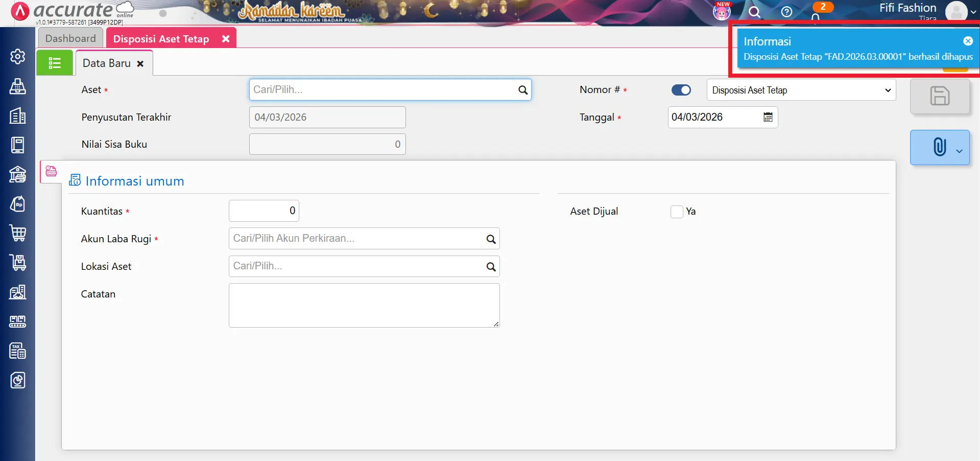Dismiss the Informasi notification popup

[x=968, y=41]
